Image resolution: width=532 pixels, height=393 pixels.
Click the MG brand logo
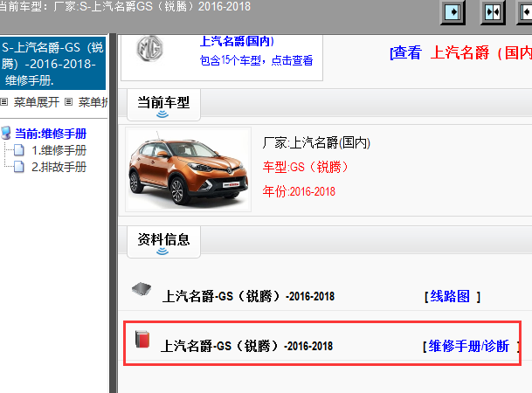click(149, 49)
